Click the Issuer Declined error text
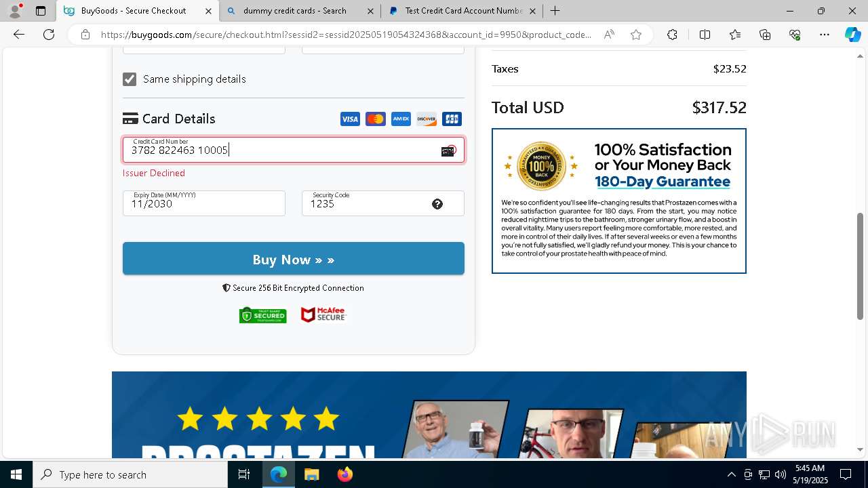Screen dimensions: 868x488 click(x=154, y=174)
